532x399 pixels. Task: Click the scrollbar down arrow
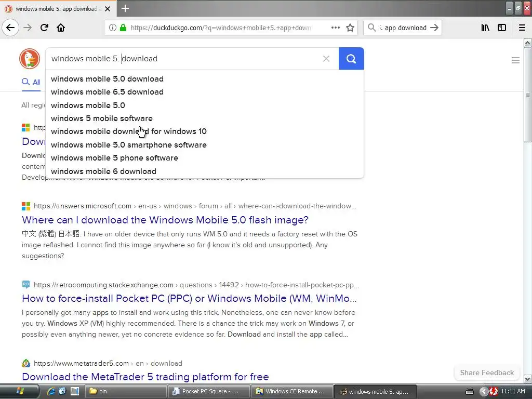pos(527,379)
